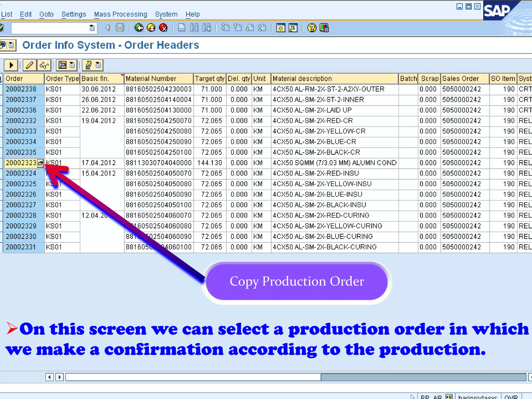Viewport: 532px width, 399px height.
Task: Click the scroll right arrow button
Action: [x=59, y=377]
